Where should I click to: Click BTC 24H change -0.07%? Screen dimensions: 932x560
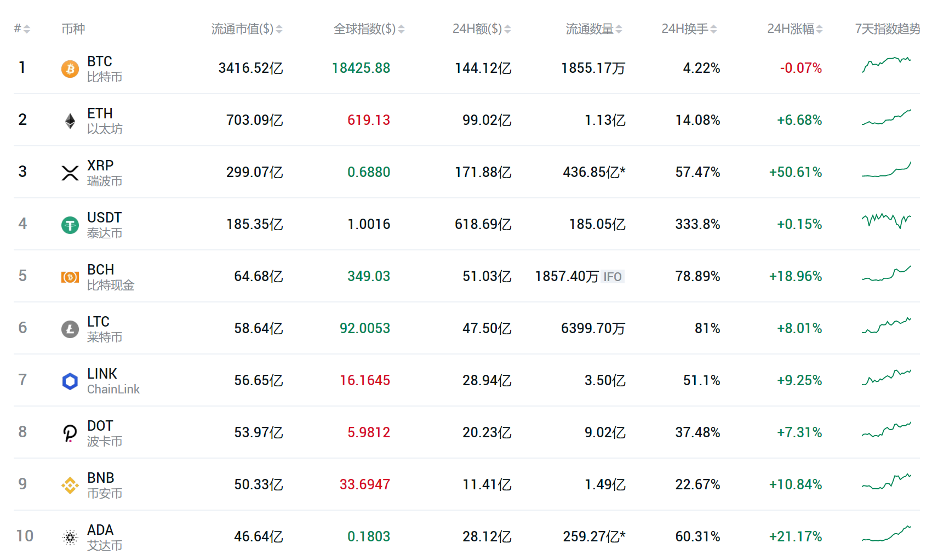[801, 68]
